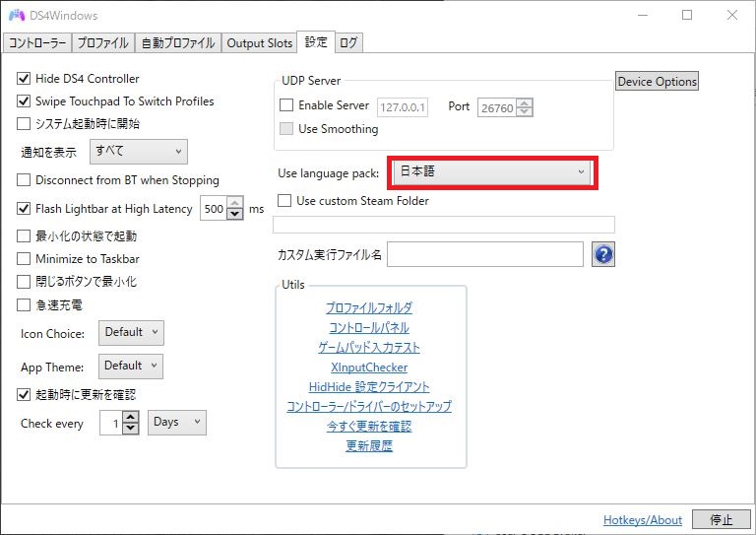Decrease the Check every interval value
Screen dimensions: 756x535
pos(131,428)
